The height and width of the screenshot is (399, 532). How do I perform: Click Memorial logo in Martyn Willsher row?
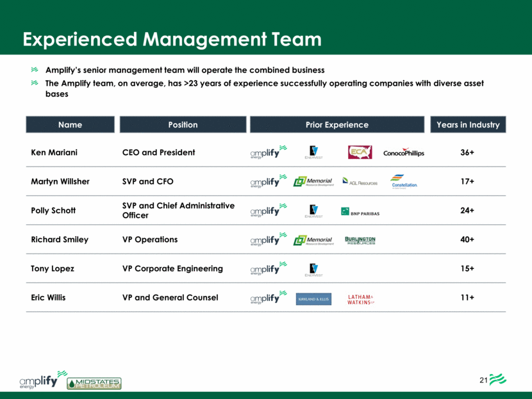pos(313,181)
